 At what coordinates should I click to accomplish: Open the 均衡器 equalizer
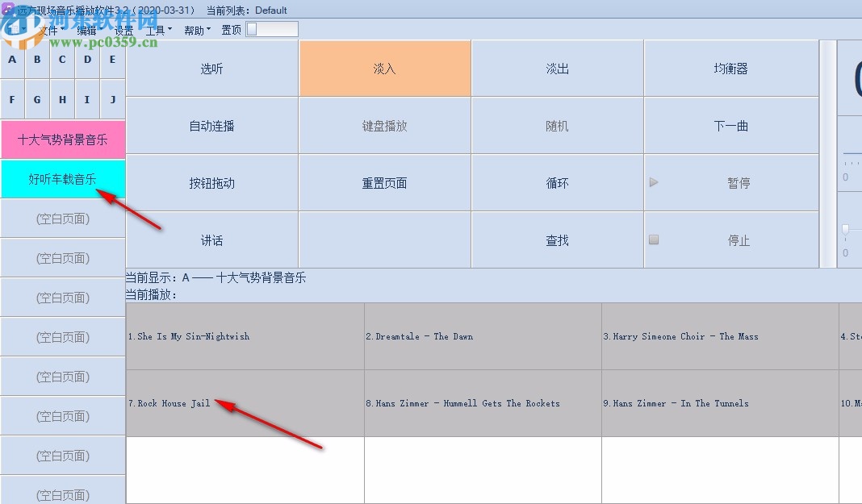coord(731,69)
